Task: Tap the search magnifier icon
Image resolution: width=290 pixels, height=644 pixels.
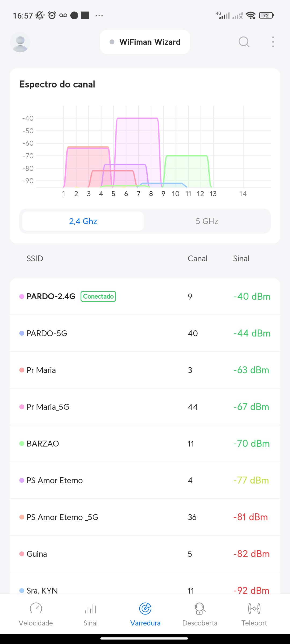Action: pos(244,42)
